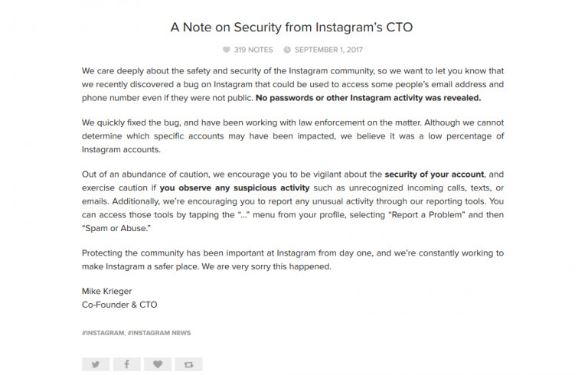Image resolution: width=588 pixels, height=375 pixels.
Task: Click the clock icon beside the date
Action: [x=287, y=51]
